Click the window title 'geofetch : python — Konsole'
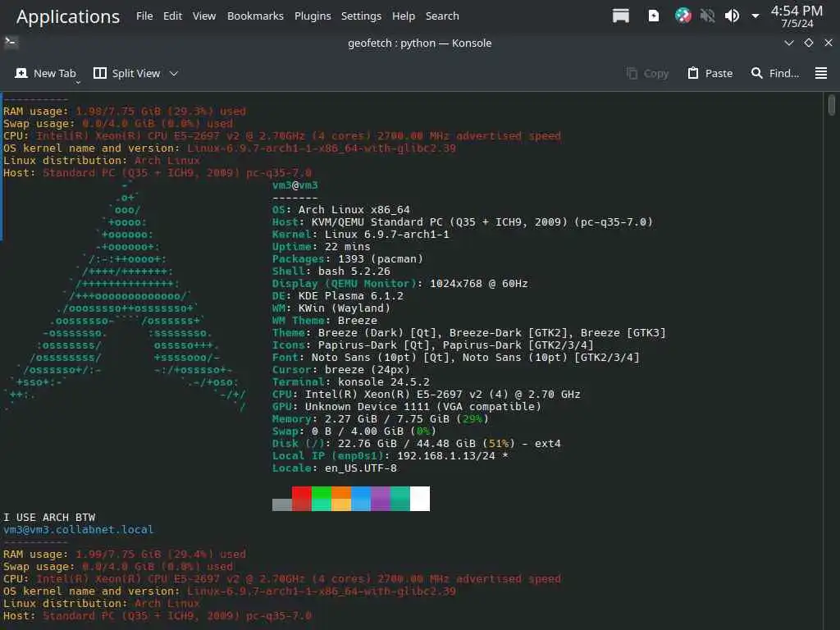The width and height of the screenshot is (840, 630). tap(419, 43)
